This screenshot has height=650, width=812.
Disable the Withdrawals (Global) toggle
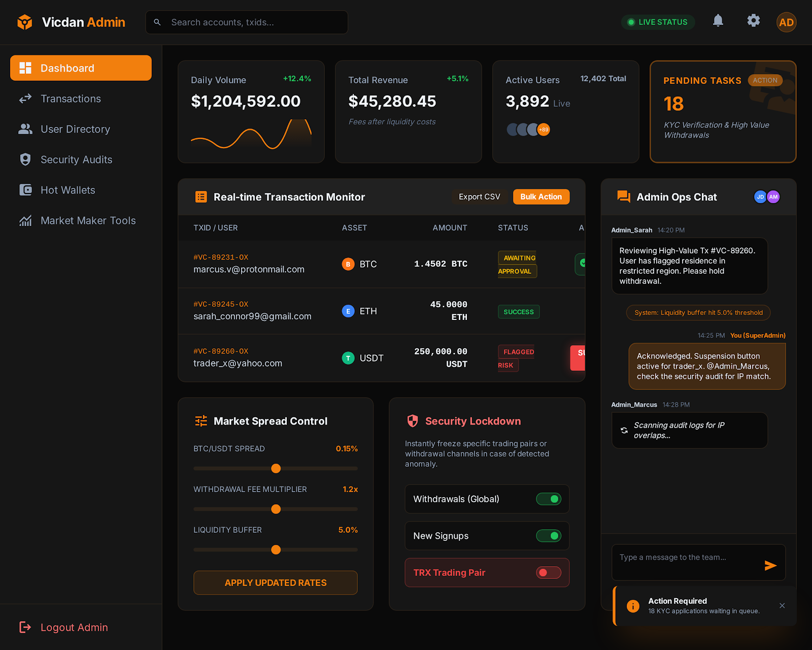(548, 499)
